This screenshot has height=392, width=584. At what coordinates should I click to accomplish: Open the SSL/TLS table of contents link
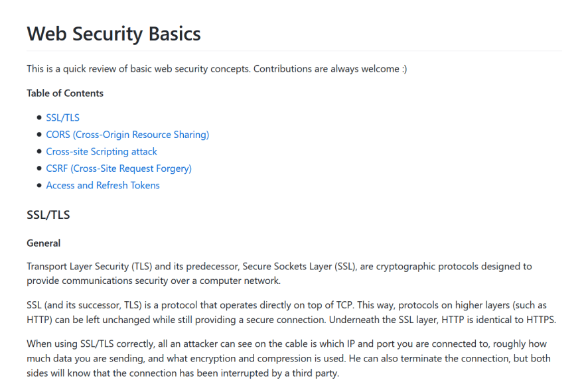pyautogui.click(x=62, y=117)
